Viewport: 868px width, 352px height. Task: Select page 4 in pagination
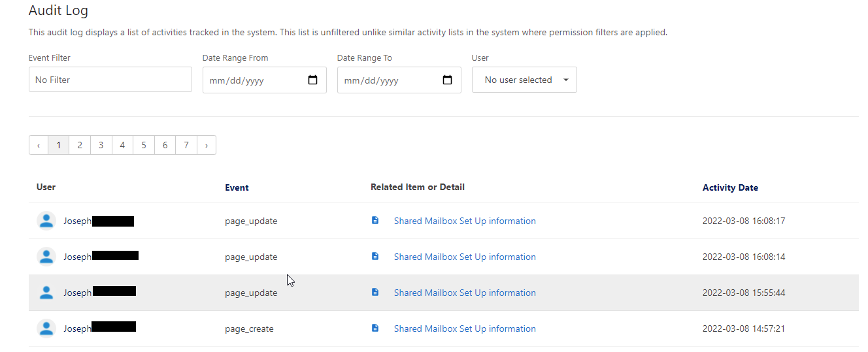pos(122,145)
